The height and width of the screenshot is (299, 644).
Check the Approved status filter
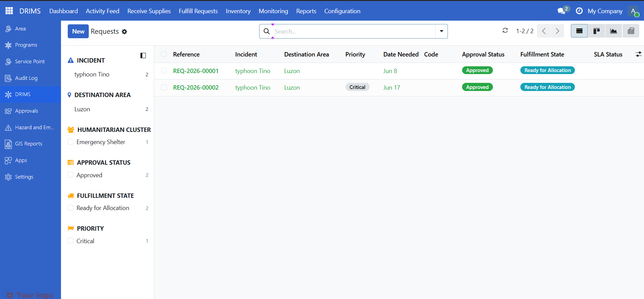pos(70,175)
